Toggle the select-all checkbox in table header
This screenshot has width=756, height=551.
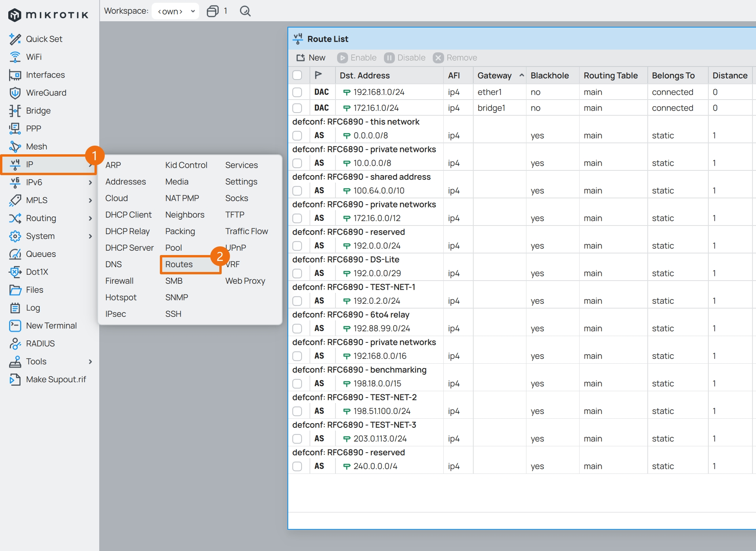[x=297, y=75]
